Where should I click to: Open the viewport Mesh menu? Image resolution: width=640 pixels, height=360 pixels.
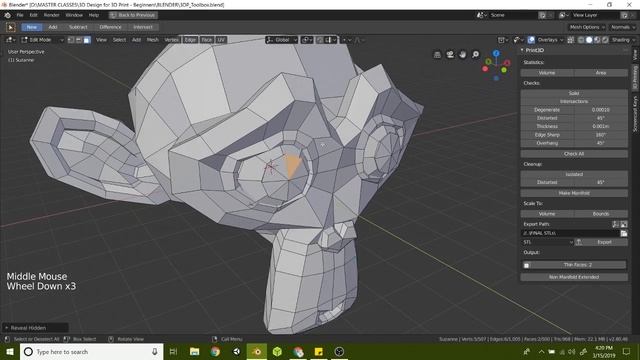click(x=152, y=40)
